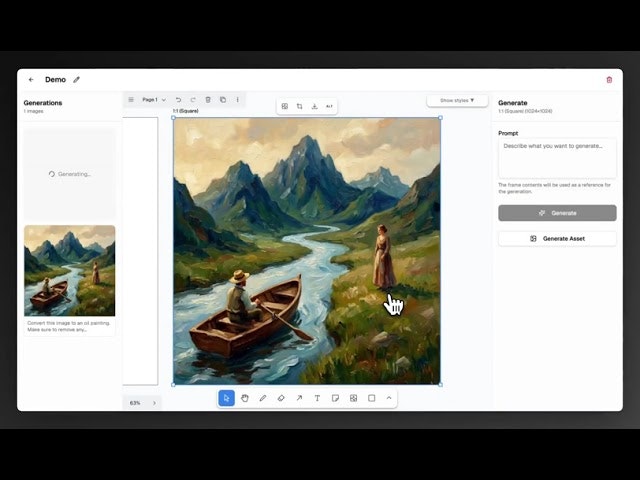Screen dimensions: 640x480
Task: Select the sticky note tool
Action: tap(335, 398)
